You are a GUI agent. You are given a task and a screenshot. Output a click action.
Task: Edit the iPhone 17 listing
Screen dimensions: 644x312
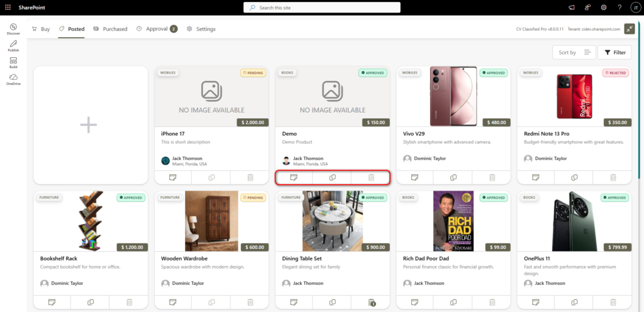[173, 177]
